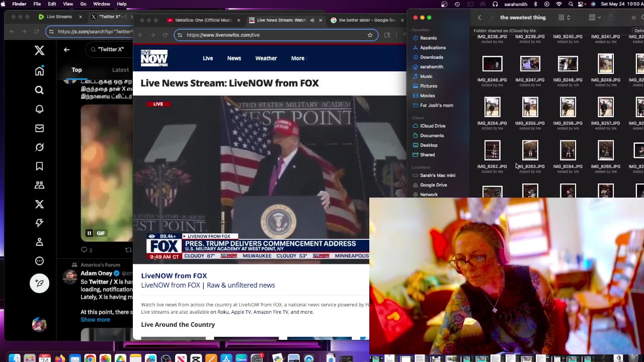Open Grok icon in X sidebar
The height and width of the screenshot is (362, 644).
[x=39, y=147]
